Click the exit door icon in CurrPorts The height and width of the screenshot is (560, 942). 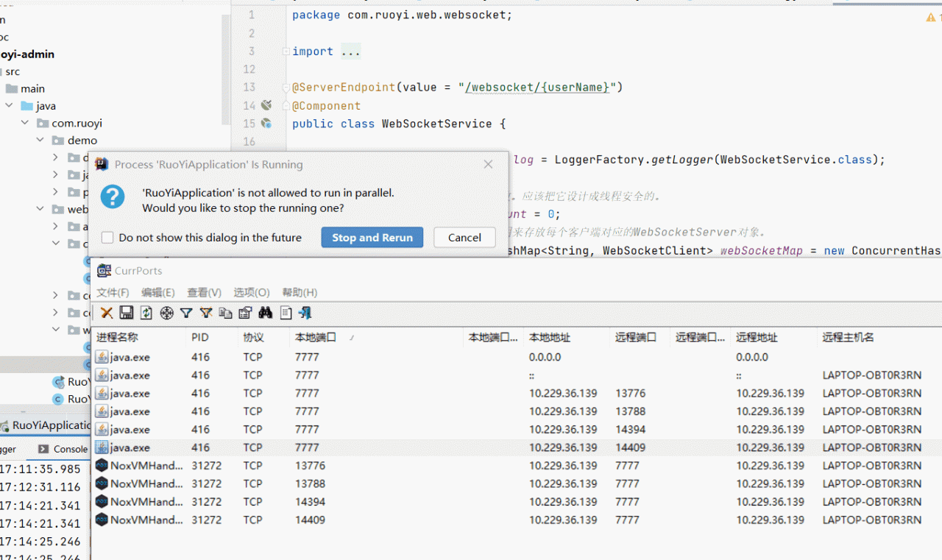[x=305, y=313]
